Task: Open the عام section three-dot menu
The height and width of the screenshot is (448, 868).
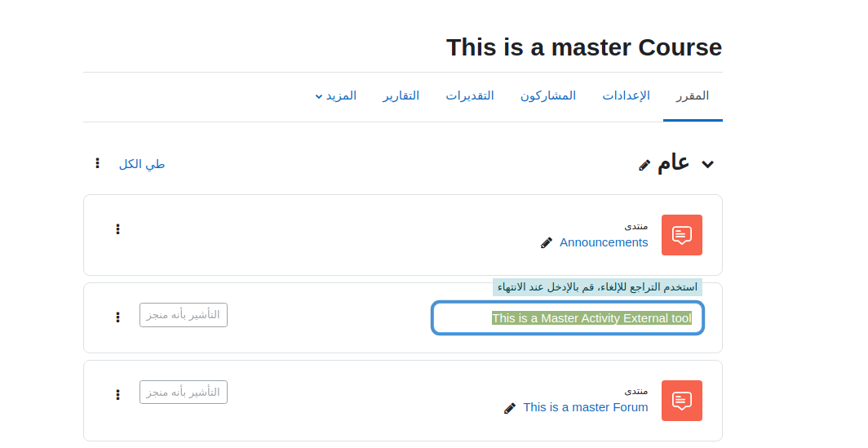Action: [x=97, y=163]
